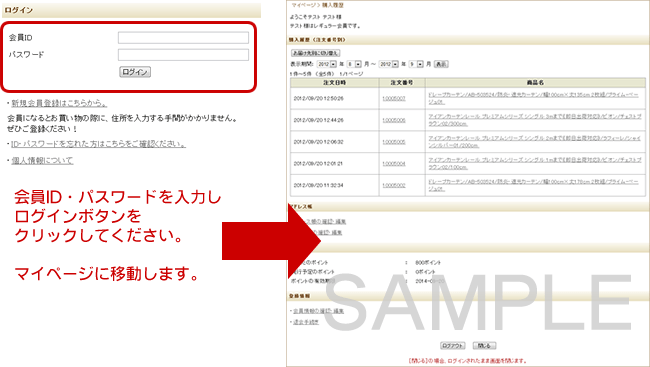Click the ログアウト button

453,345
